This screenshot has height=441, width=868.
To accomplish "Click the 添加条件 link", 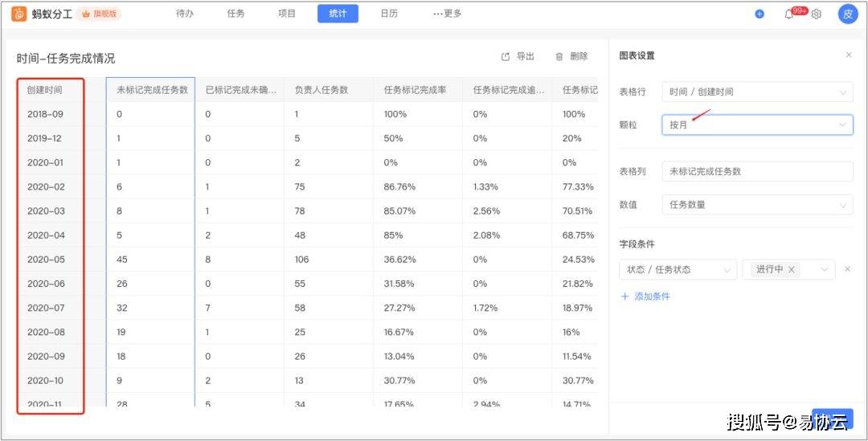I will click(645, 296).
